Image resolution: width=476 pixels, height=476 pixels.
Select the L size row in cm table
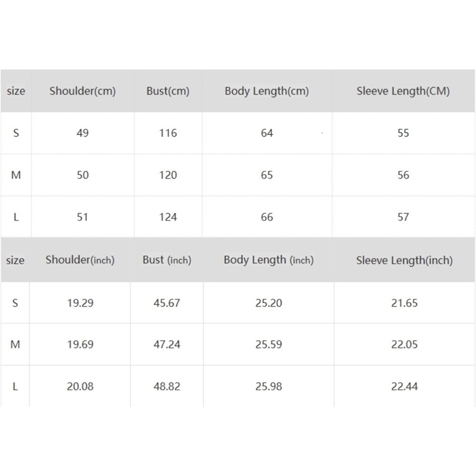point(16,217)
